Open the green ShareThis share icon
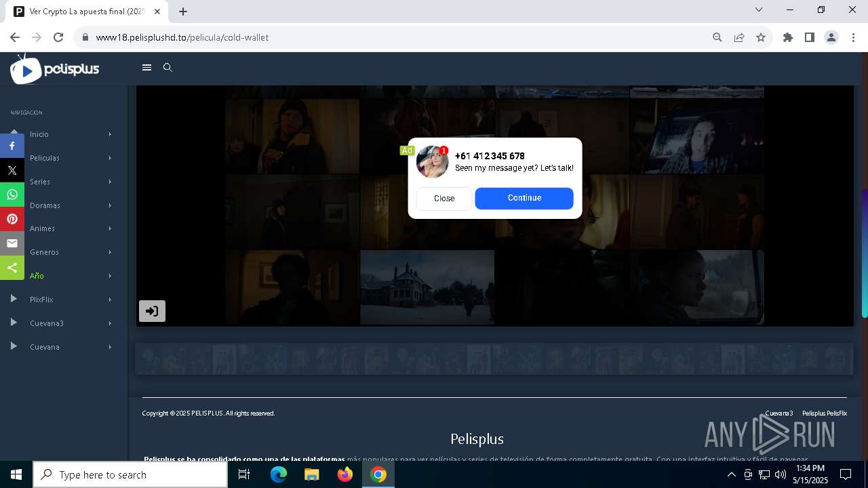 (12, 268)
